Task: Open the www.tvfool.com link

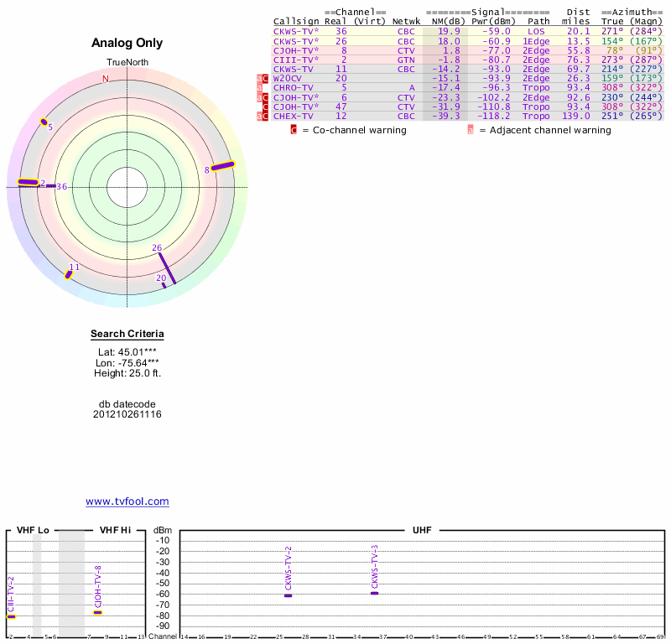Action: click(x=127, y=501)
